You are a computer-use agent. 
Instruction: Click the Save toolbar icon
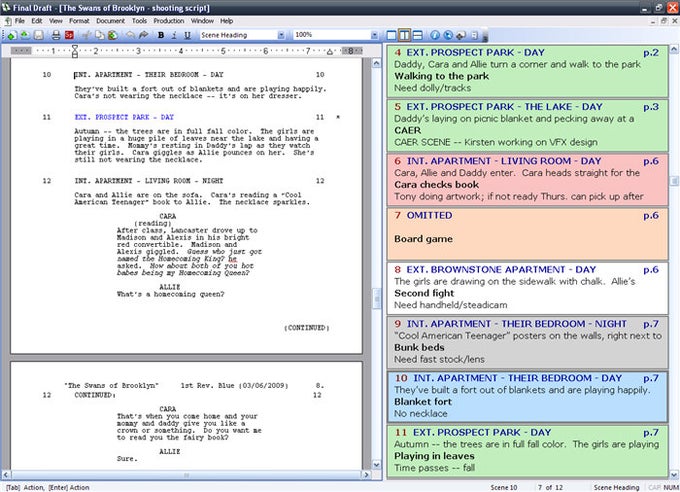[x=39, y=35]
